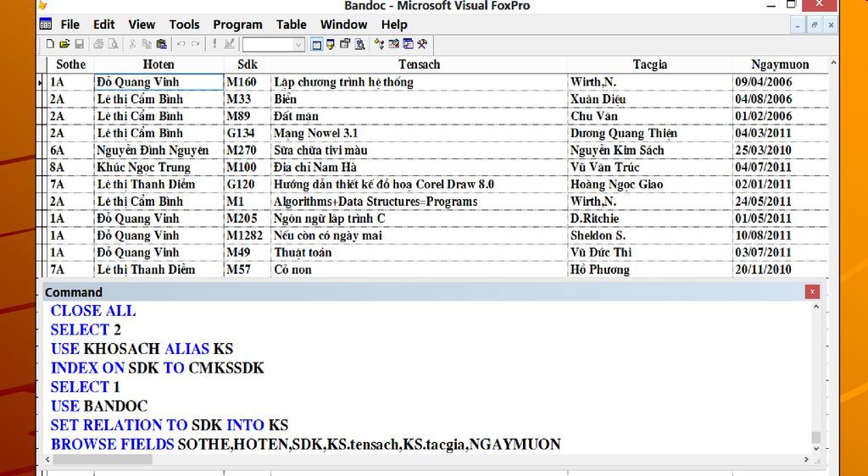The width and height of the screenshot is (868, 476).
Task: Click the Paste clipboard icon
Action: (161, 44)
